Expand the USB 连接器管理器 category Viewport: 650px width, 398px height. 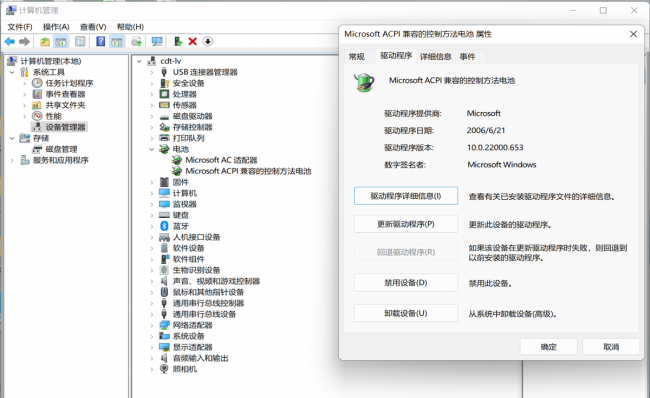pos(152,72)
